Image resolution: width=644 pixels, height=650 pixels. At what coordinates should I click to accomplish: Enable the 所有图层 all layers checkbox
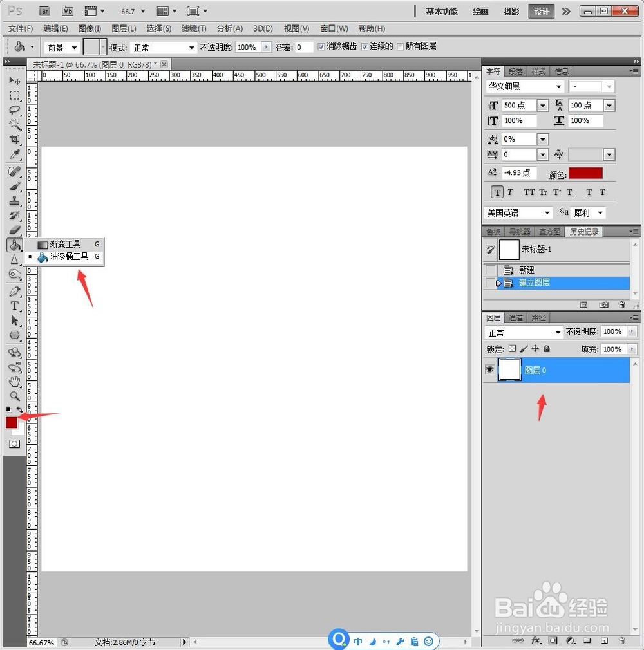pos(400,47)
